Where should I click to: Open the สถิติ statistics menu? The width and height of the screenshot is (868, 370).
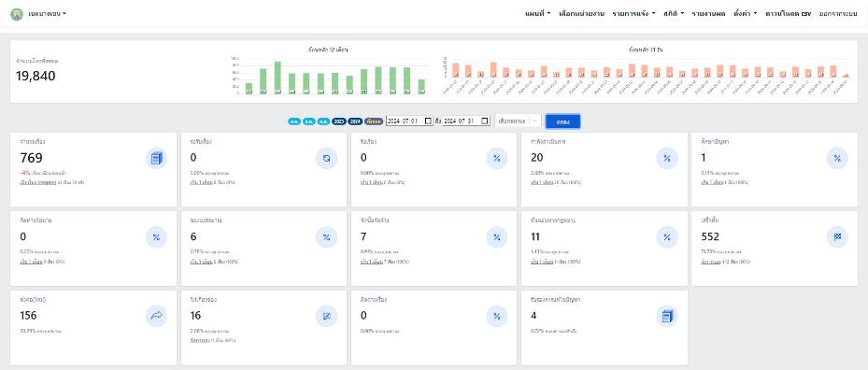pos(674,13)
